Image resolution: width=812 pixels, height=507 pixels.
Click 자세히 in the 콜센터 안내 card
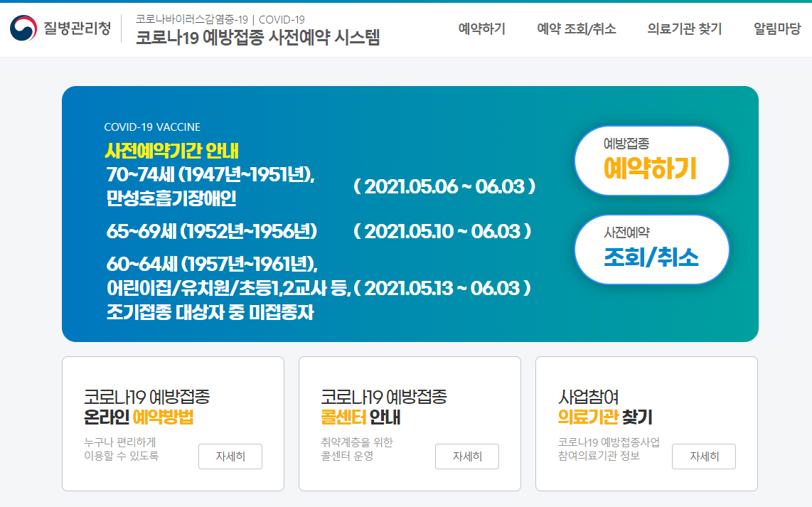(467, 457)
